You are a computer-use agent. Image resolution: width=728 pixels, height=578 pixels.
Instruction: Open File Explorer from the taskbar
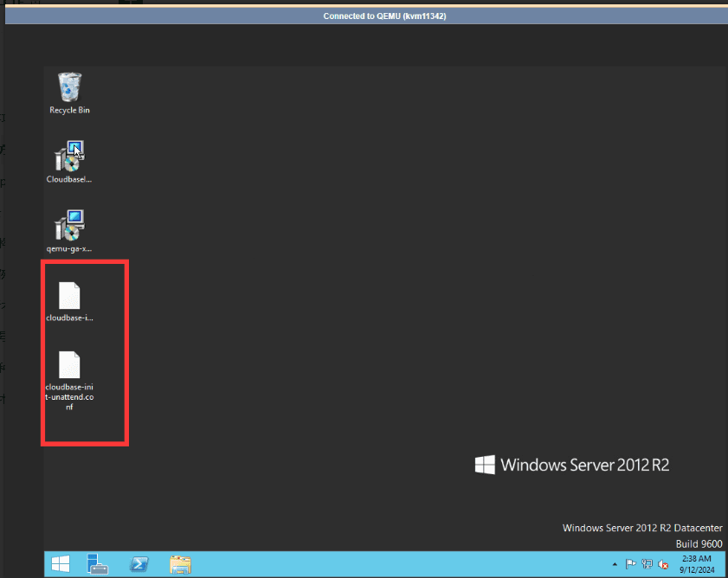pyautogui.click(x=180, y=564)
